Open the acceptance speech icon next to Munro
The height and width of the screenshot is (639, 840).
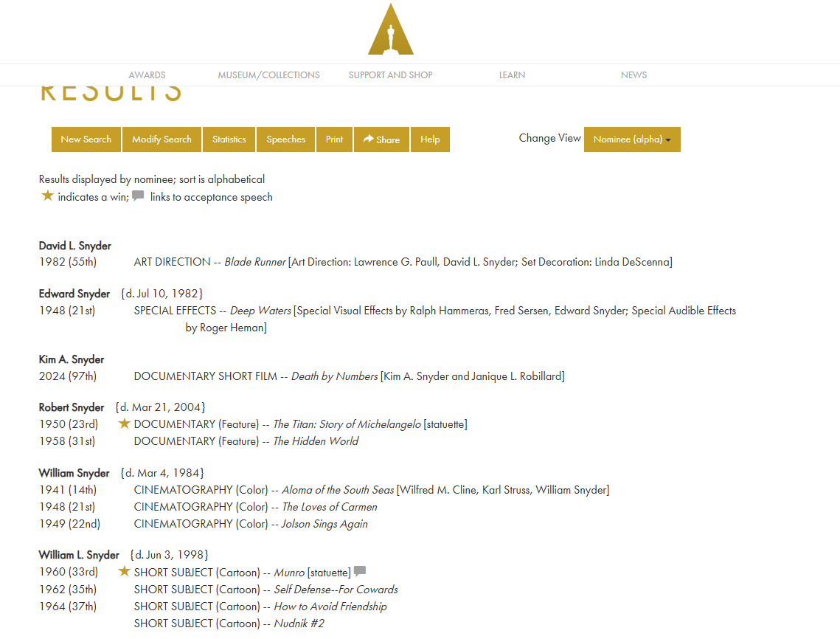pos(360,571)
